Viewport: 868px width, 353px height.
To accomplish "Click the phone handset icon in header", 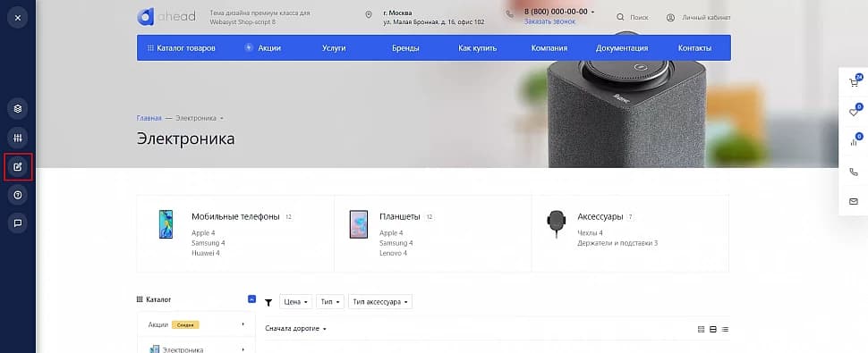I will [x=510, y=13].
